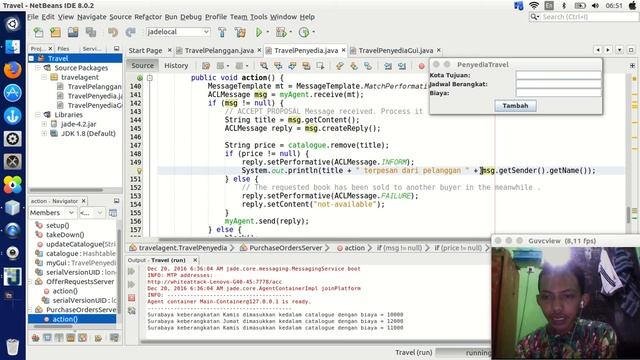Click the Undo toolbar icon
Viewport: 640px width, 360px height.
113,32
